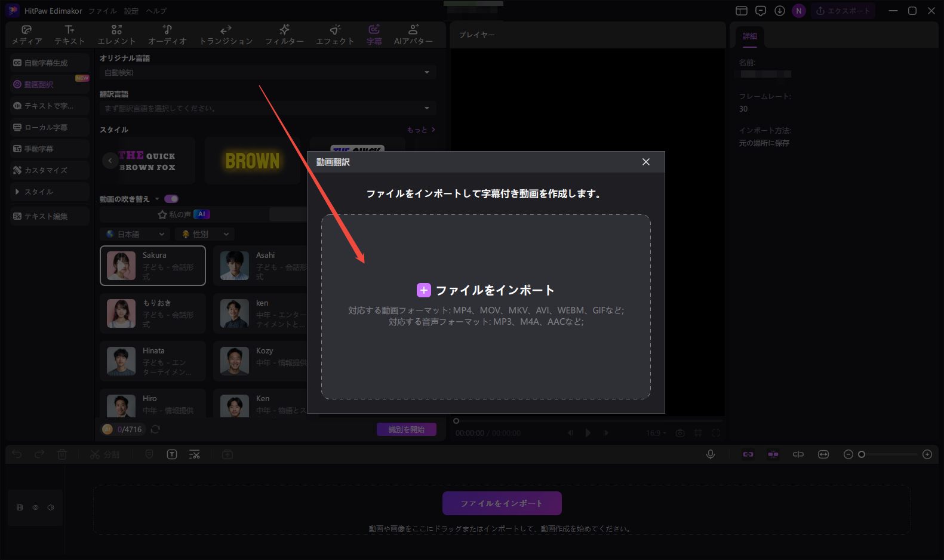The image size is (944, 560).
Task: Open the 翻訳言語 dropdown
Action: pos(267,108)
